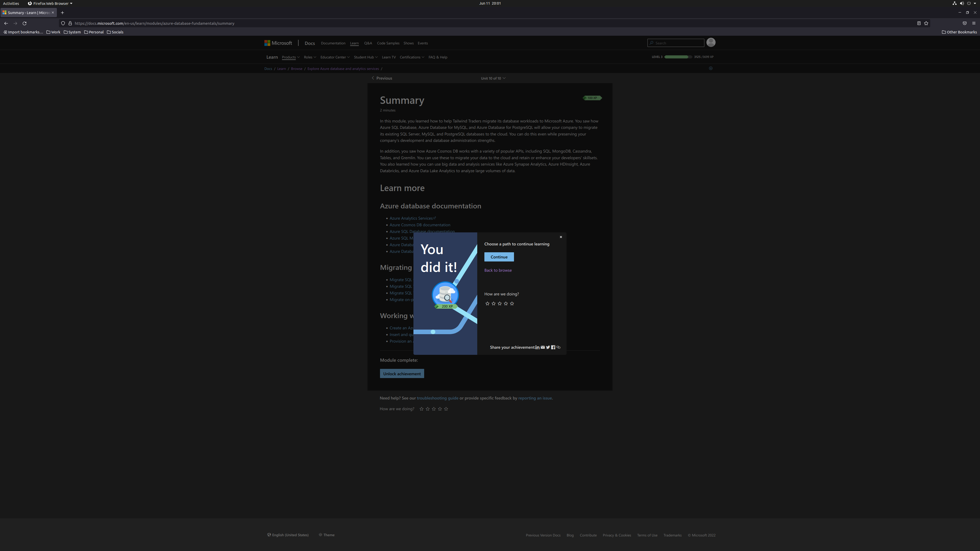This screenshot has height=551, width=980.
Task: Expand the Certifications dropdown
Action: (412, 57)
